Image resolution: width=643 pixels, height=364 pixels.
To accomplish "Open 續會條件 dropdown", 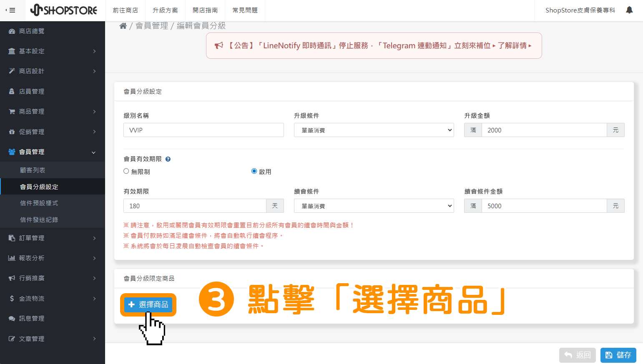I will tap(374, 206).
